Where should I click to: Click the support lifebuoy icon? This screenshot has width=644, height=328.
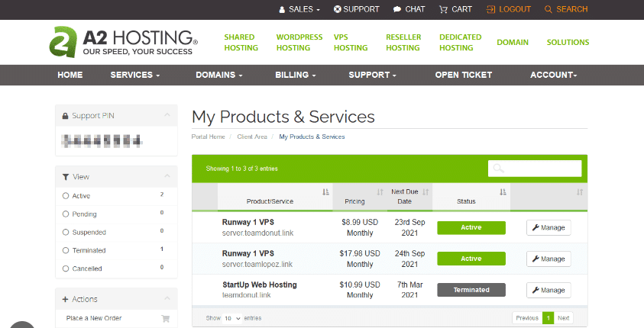337,9
